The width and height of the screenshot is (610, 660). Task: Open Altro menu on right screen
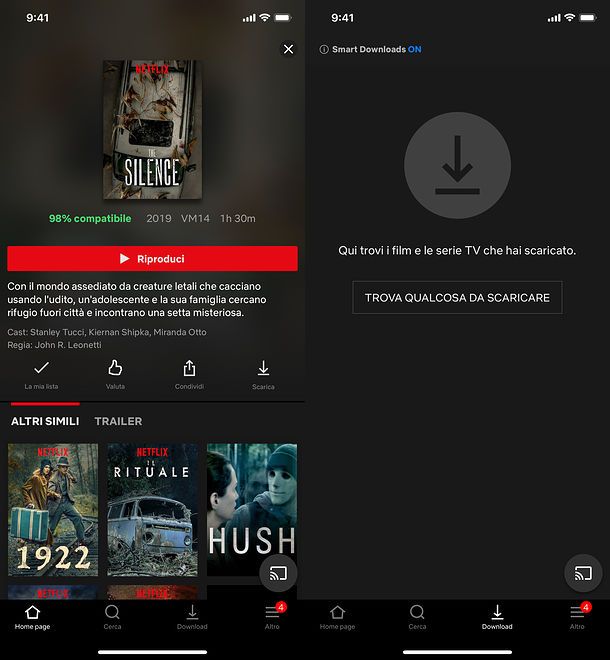click(x=578, y=617)
